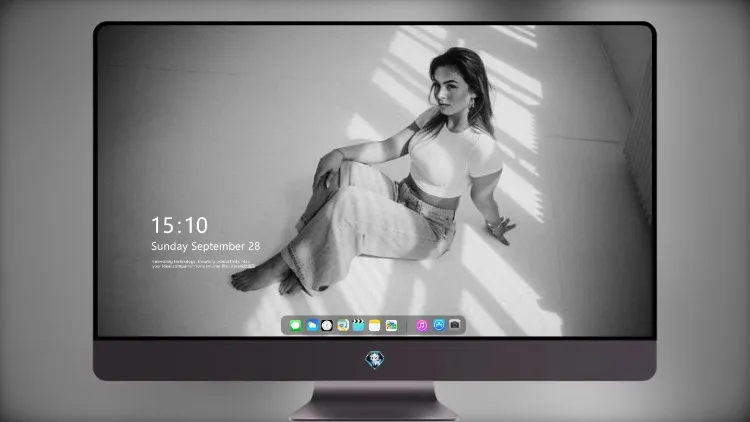Open the Maps app icon in the dock
This screenshot has width=750, height=422.
(343, 325)
